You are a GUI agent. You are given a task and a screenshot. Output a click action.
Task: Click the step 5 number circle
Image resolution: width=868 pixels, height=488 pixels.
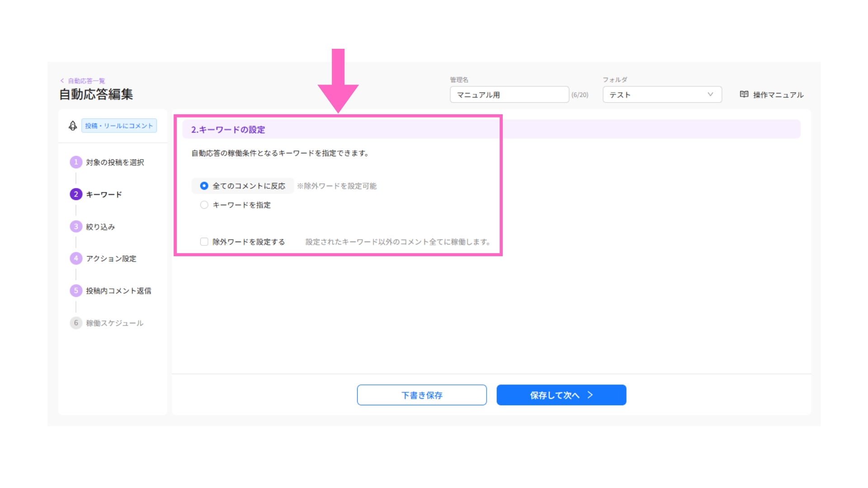point(76,291)
